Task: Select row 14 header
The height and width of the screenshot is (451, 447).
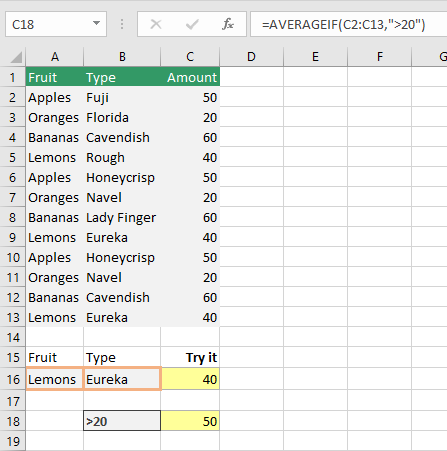Action: 13,337
